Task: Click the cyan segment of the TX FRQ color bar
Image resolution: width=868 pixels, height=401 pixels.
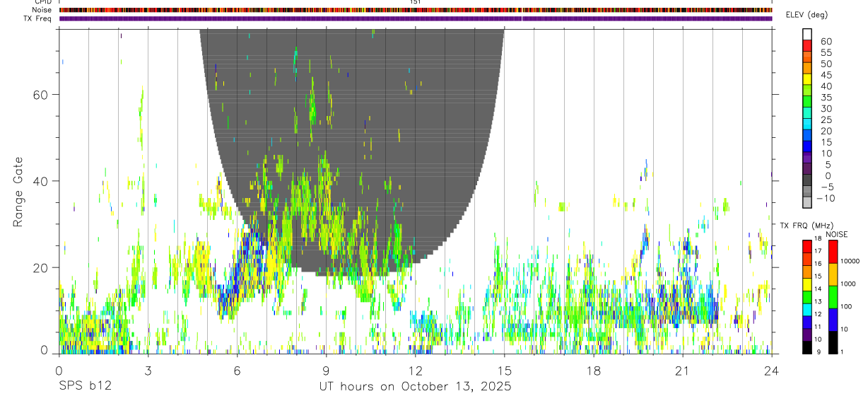Action: click(x=807, y=310)
